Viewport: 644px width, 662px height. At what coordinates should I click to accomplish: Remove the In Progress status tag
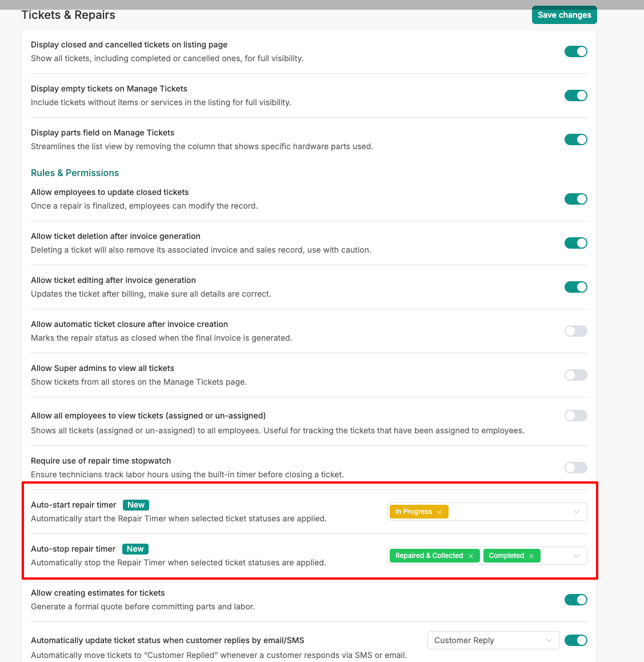click(x=439, y=512)
